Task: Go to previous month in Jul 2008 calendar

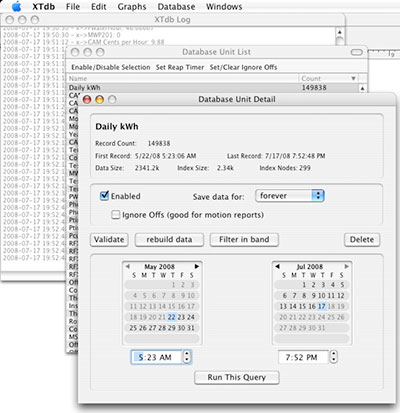Action: tap(277, 266)
